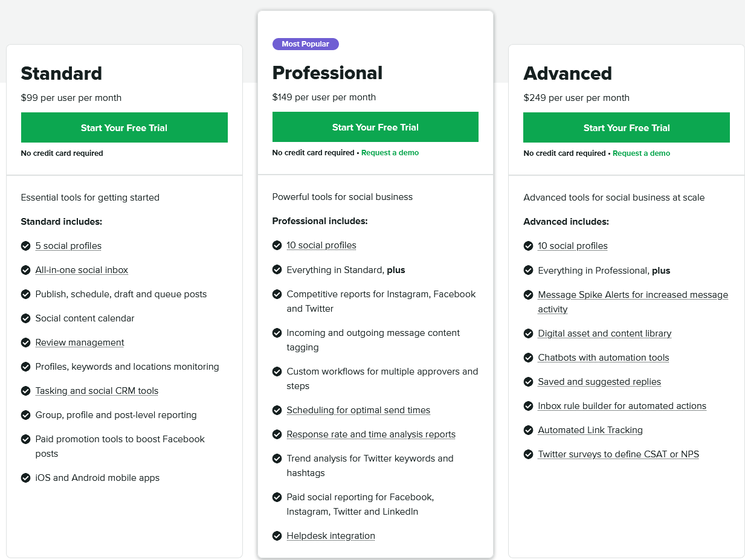Open Digital asset and content library link
745x560 pixels.
click(604, 333)
